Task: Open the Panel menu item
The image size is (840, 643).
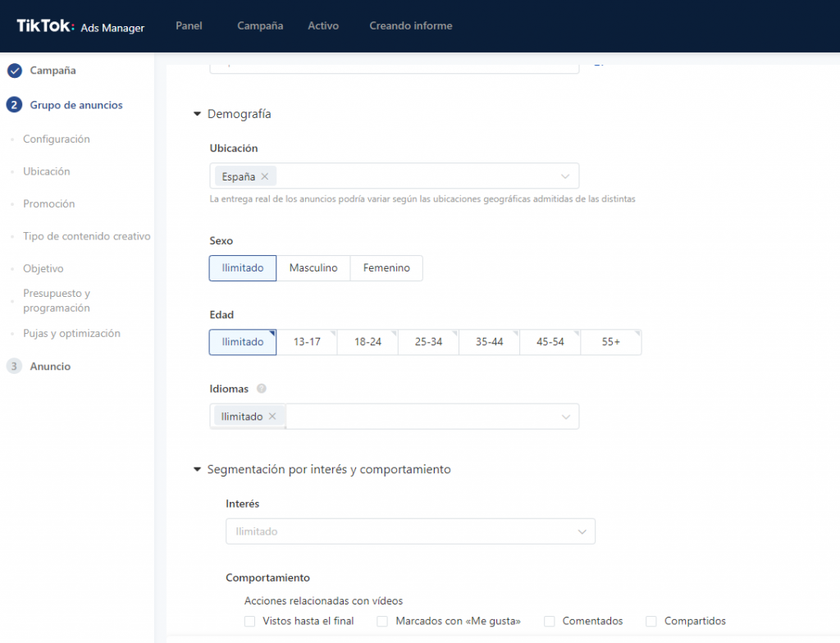Action: tap(189, 25)
